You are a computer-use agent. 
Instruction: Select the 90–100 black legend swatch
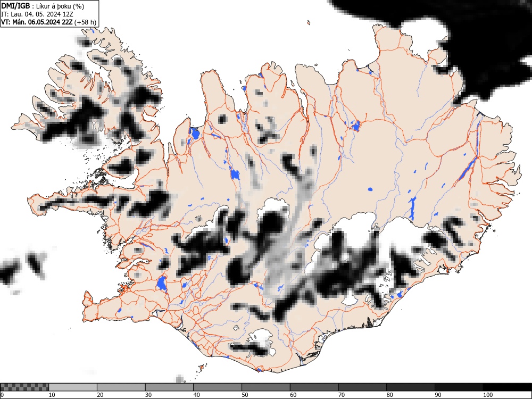[x=459, y=387]
